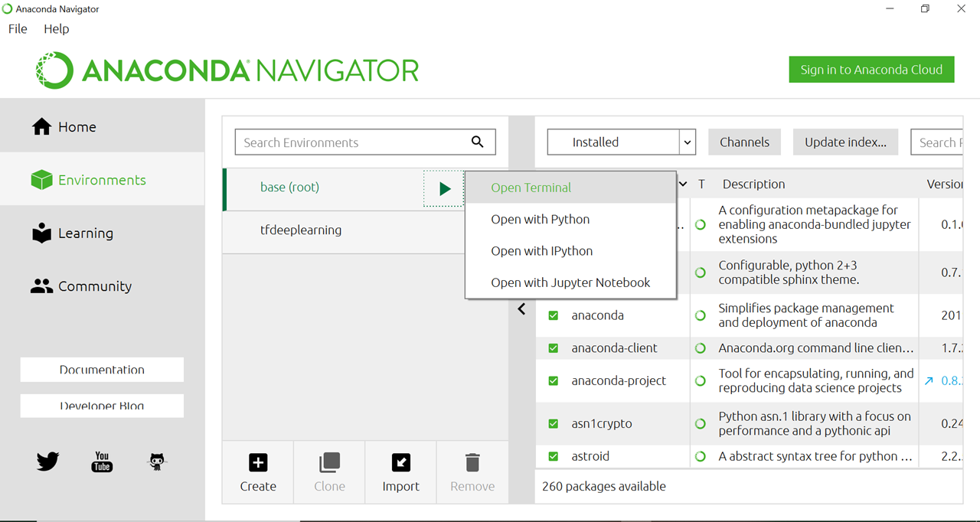
Task: Click the status circle icon for anaconda-client row
Action: coord(700,348)
